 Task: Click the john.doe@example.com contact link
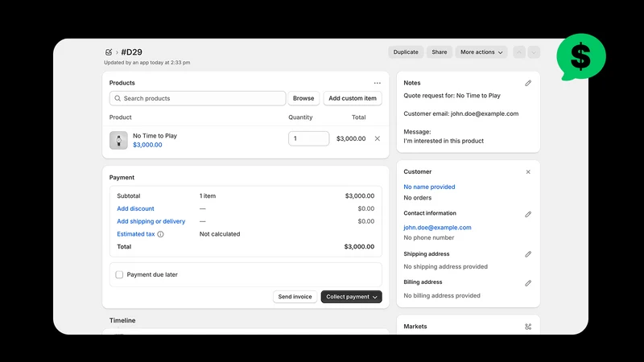coord(437,228)
